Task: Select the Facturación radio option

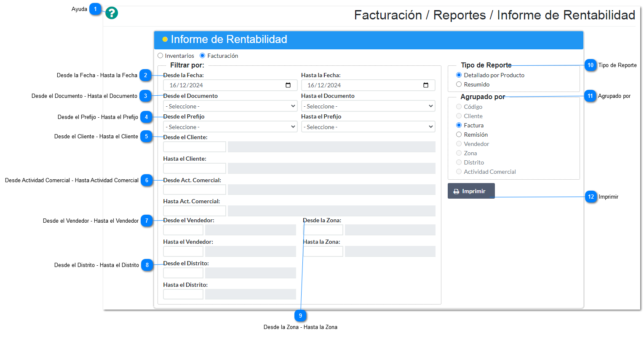Action: click(202, 56)
